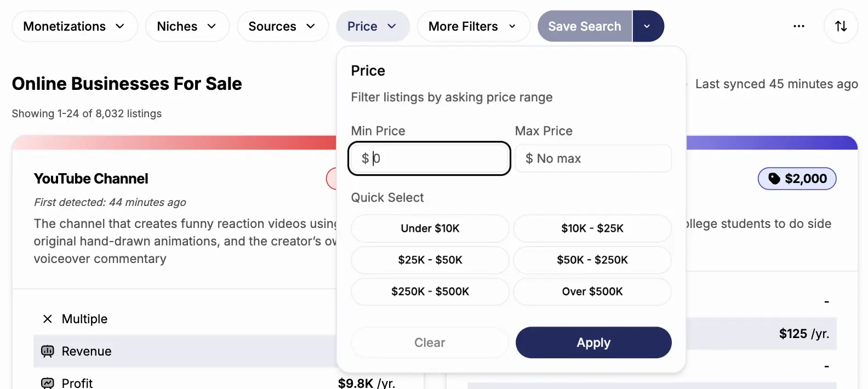The image size is (868, 389).
Task: Open the Monetizations filter dropdown
Action: click(75, 26)
